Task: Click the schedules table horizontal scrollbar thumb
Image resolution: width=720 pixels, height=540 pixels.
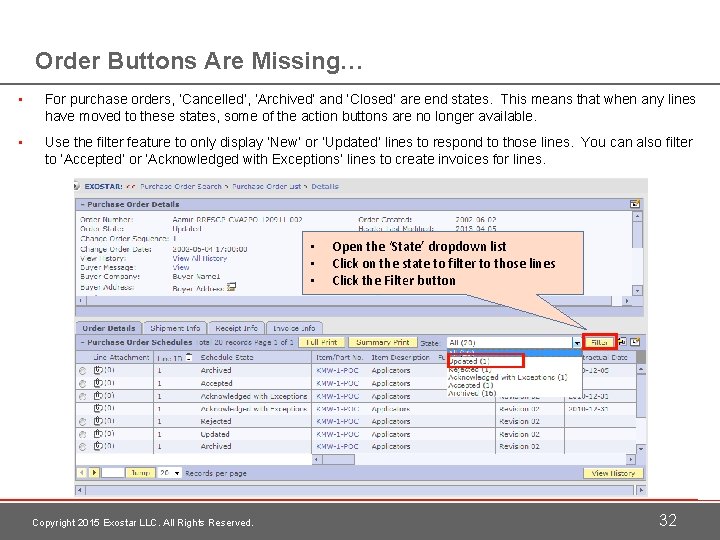Action: pyautogui.click(x=338, y=459)
